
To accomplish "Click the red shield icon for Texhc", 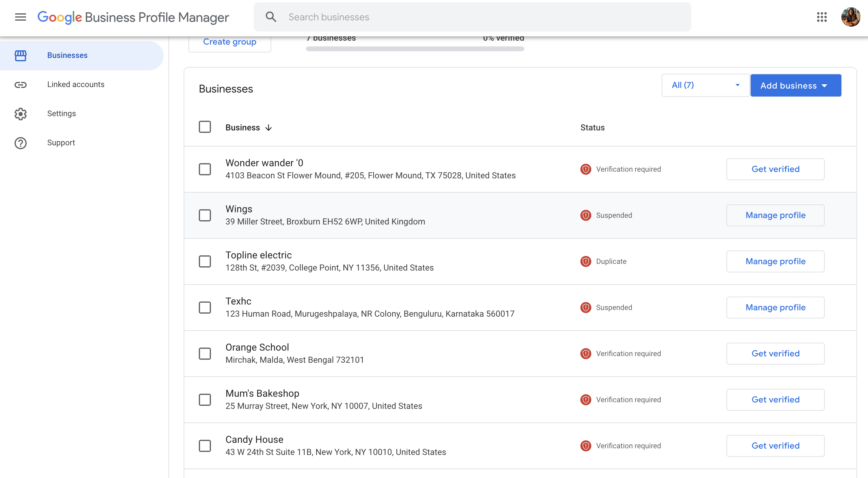I will 586,308.
